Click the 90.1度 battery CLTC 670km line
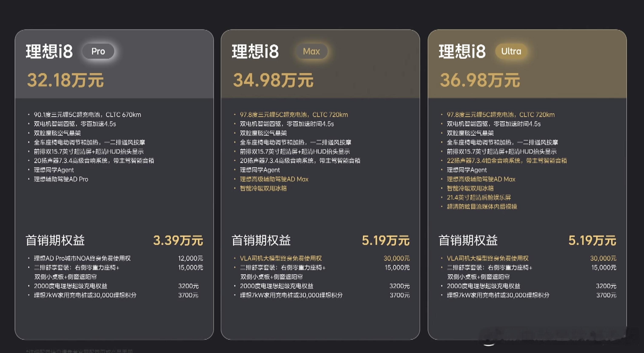Viewport: 644px width, 353px height. (87, 115)
